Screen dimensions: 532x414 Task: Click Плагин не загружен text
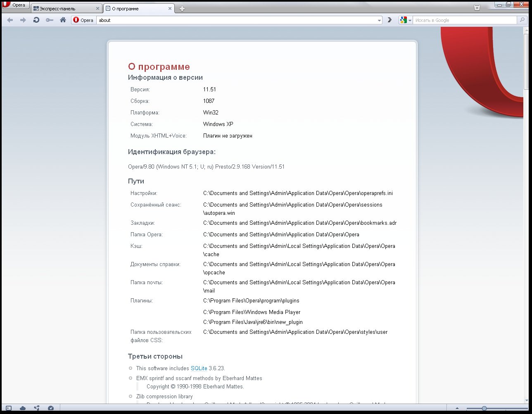tap(228, 136)
